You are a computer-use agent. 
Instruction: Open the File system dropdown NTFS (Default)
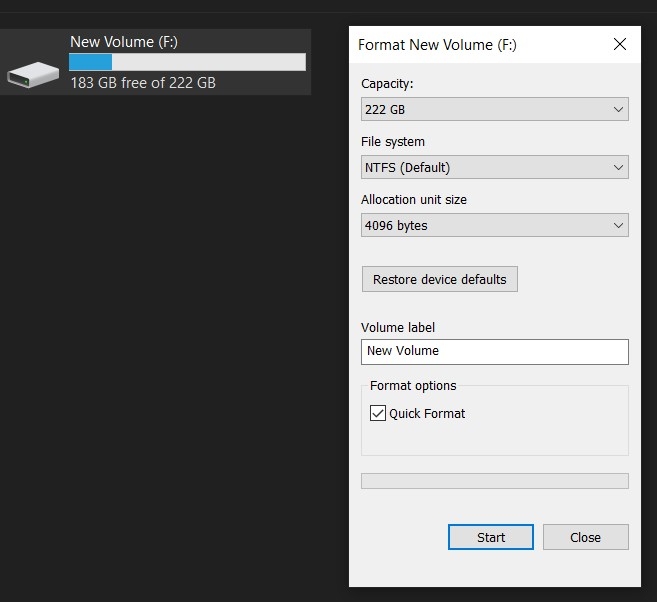tap(494, 167)
